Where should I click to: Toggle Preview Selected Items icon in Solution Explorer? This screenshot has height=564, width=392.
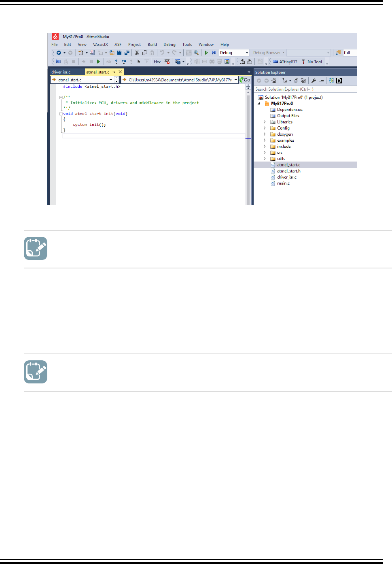point(321,81)
